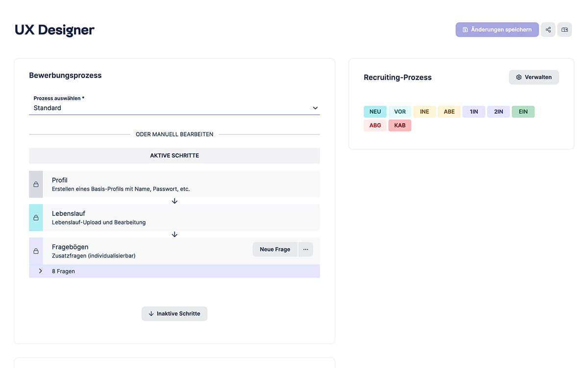Toggle the KAB recruiting status chip
588x368 pixels.
tap(399, 125)
